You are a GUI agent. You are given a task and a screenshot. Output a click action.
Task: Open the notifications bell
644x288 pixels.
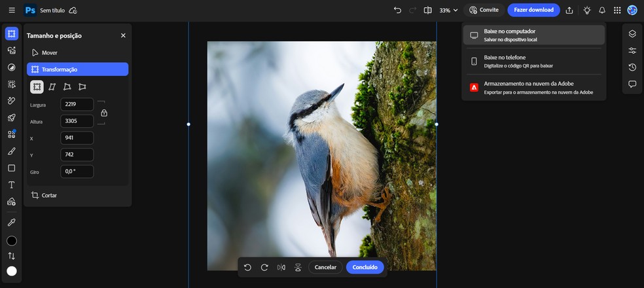(601, 10)
